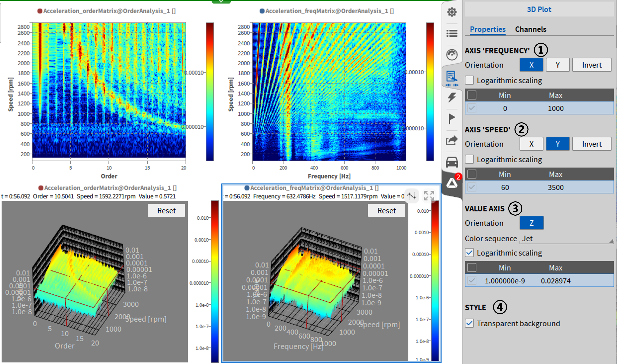The image size is (617, 364).
Task: Open the export share arrow icon
Action: pyautogui.click(x=452, y=141)
